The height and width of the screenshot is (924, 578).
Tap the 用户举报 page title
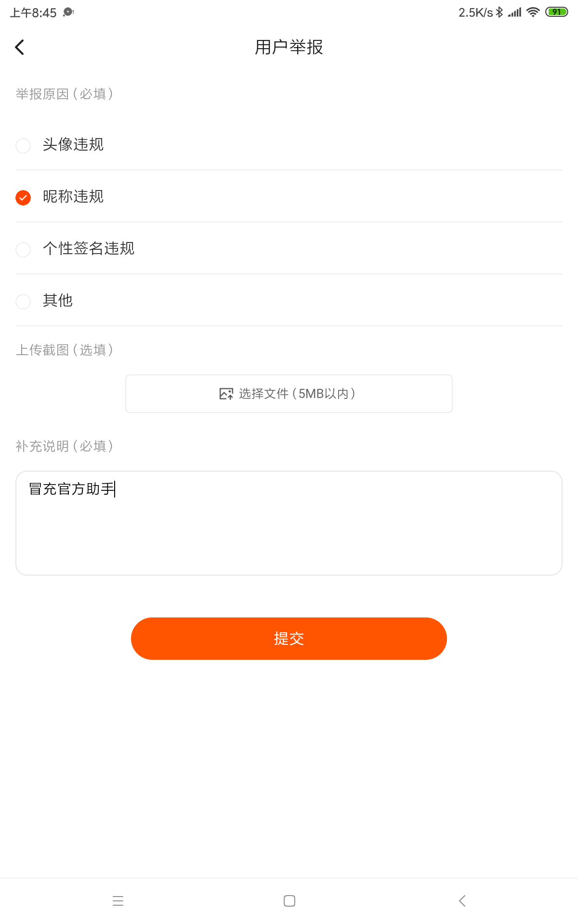tap(289, 47)
